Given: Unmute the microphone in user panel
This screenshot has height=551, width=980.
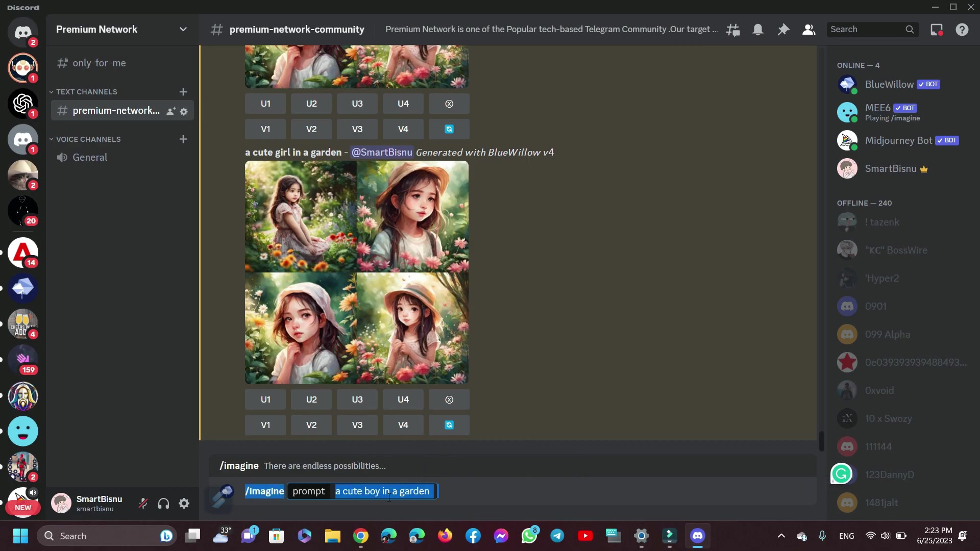Looking at the screenshot, I should click(143, 504).
